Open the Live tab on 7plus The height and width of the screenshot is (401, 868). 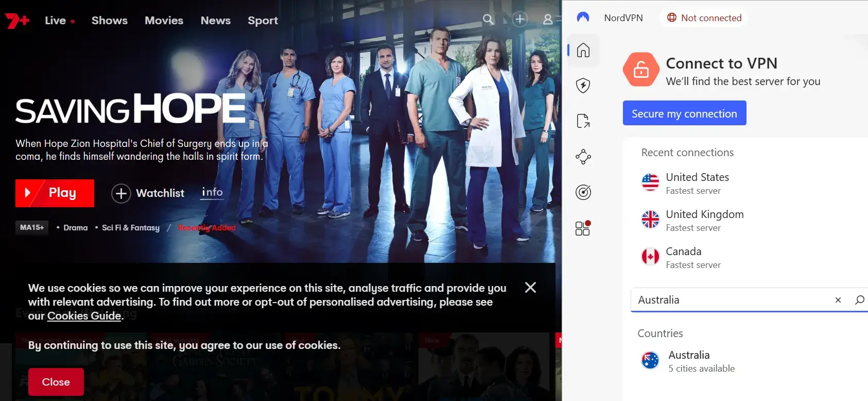click(56, 21)
